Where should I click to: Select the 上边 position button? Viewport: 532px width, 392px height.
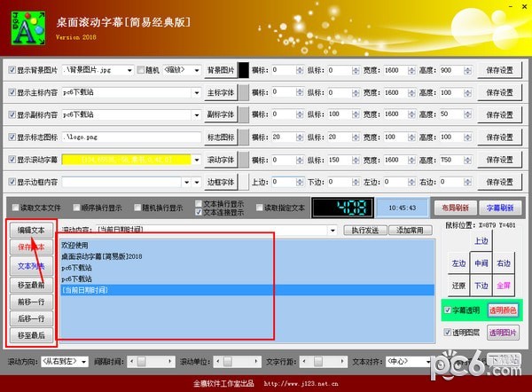(481, 241)
